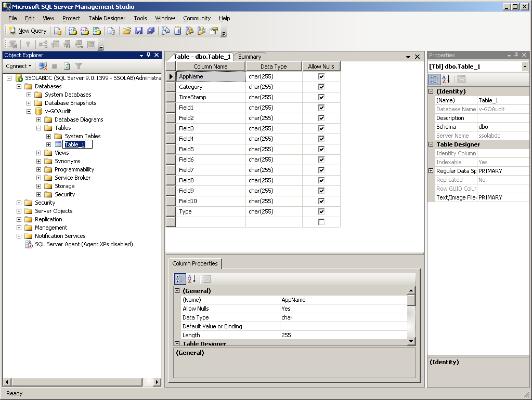Image resolution: width=532 pixels, height=400 pixels.
Task: Pin the Object Explorer panel
Action: point(149,55)
